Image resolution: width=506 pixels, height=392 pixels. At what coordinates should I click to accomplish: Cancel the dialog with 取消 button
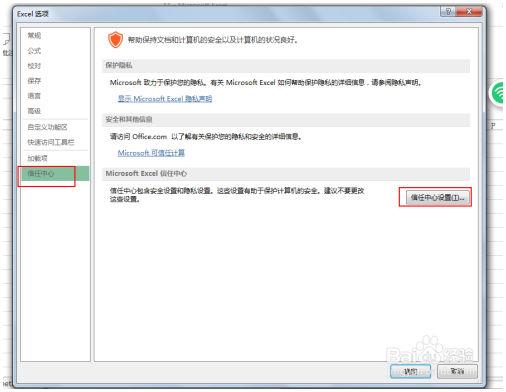457,371
